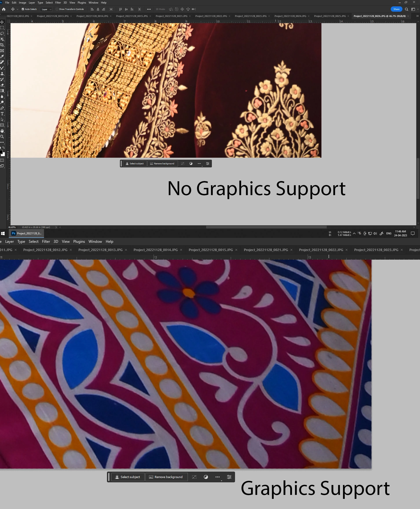Click adjustment layer circle icon in lower bar

(x=206, y=477)
